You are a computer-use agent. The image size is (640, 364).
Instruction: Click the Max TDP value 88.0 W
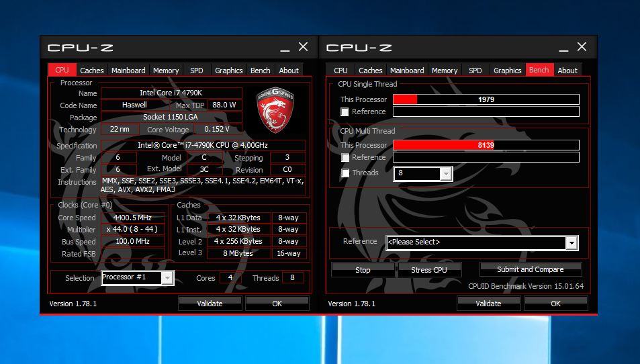pyautogui.click(x=224, y=105)
